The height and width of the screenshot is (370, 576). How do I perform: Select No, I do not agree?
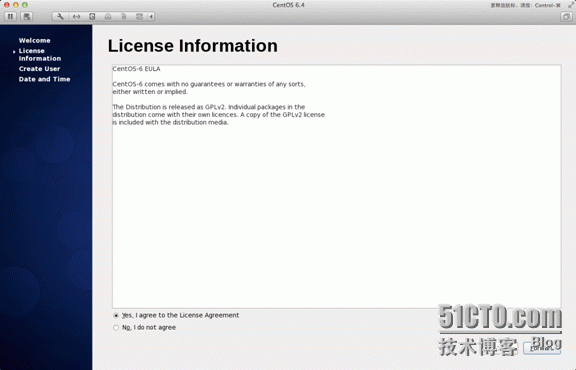tap(145, 327)
